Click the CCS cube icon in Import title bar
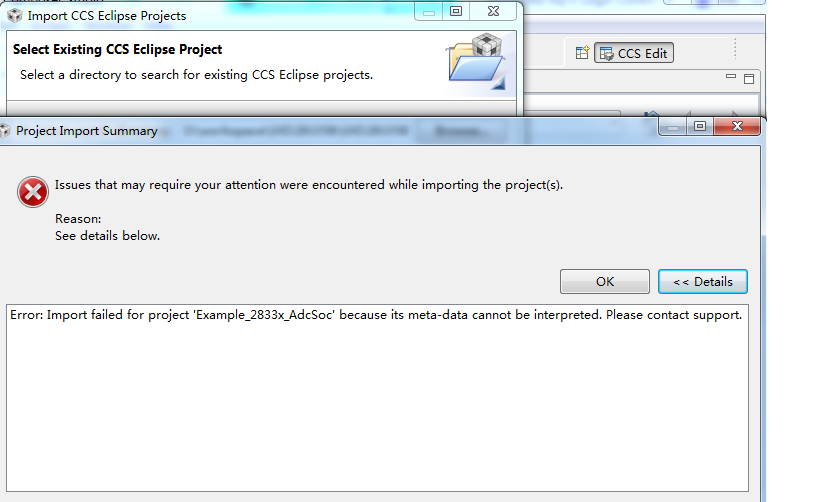 click(x=14, y=16)
